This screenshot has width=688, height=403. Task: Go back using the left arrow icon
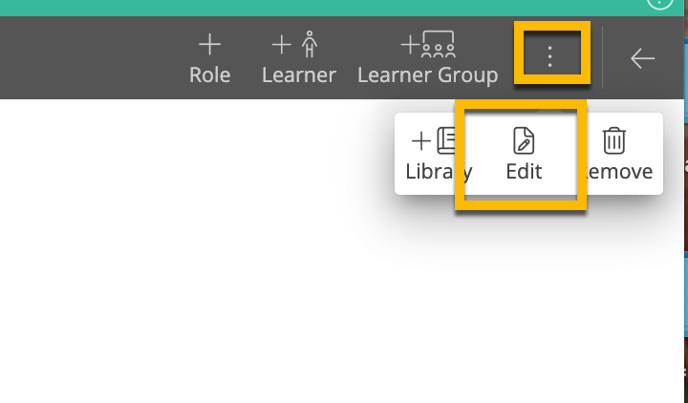click(x=642, y=58)
